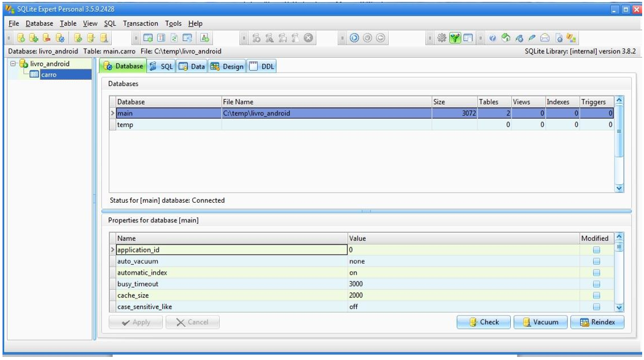
Task: Toggle Modified checkbox for case_sensitive_like
Action: coord(596,307)
